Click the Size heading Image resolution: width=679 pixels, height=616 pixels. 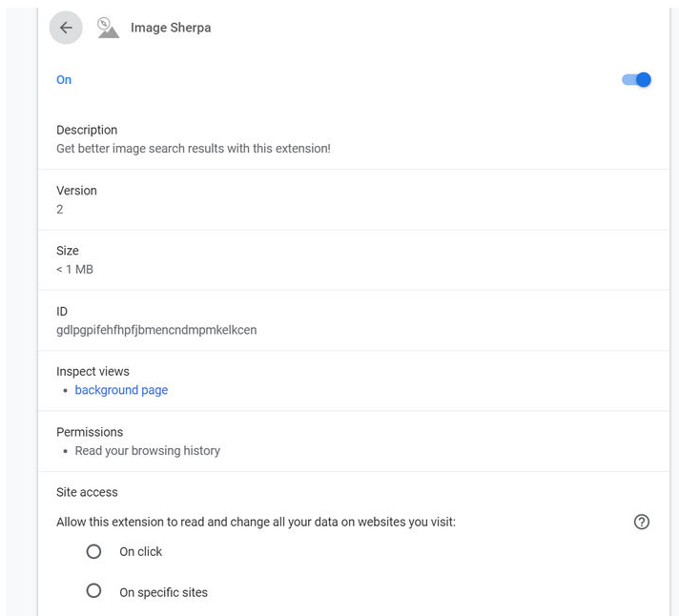[68, 251]
